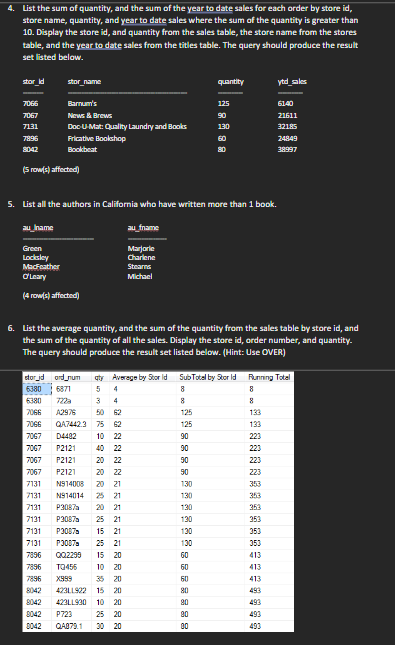
Task: Click the first name Stearns
Action: (x=139, y=267)
